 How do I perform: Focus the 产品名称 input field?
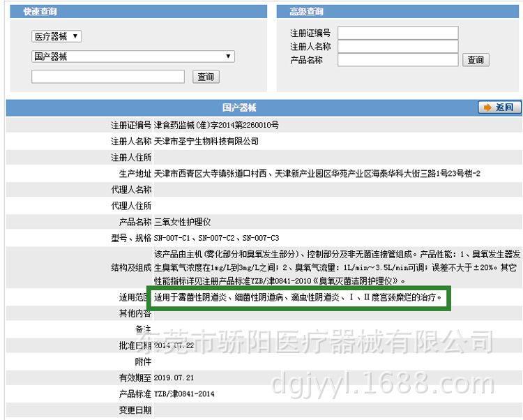click(398, 60)
